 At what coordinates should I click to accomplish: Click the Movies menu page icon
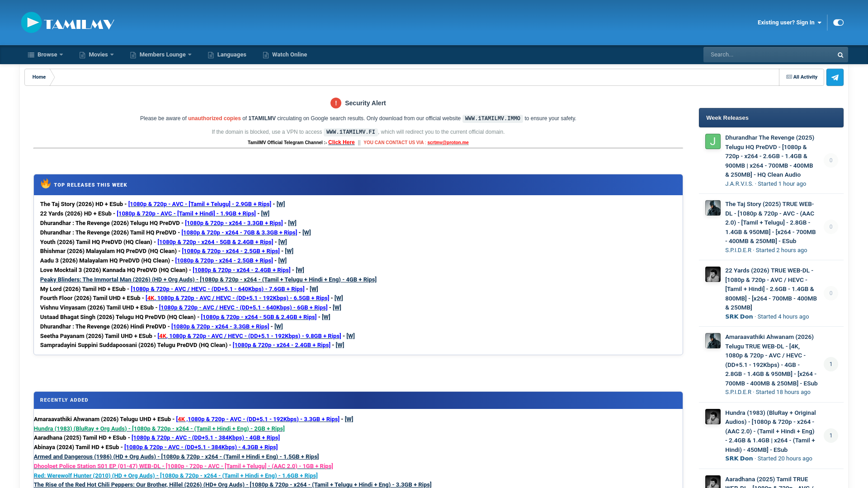tap(82, 55)
